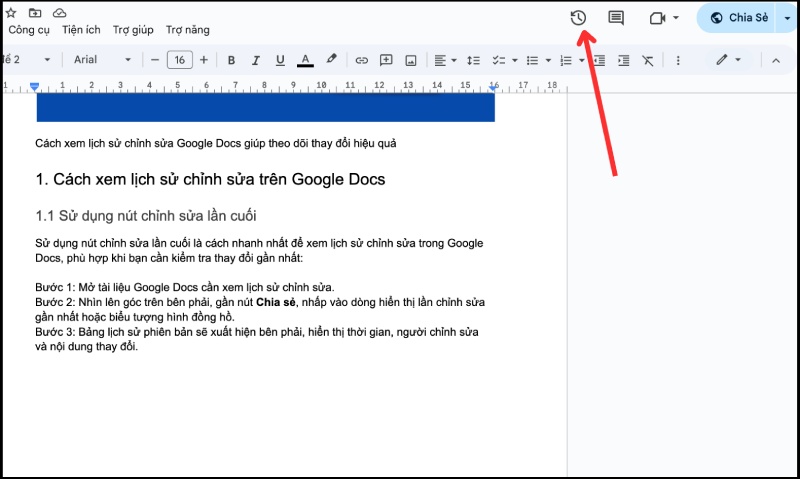The image size is (800, 479).
Task: Click line starting 'Bước 3: Bảng lịch sử'
Action: coord(257,332)
